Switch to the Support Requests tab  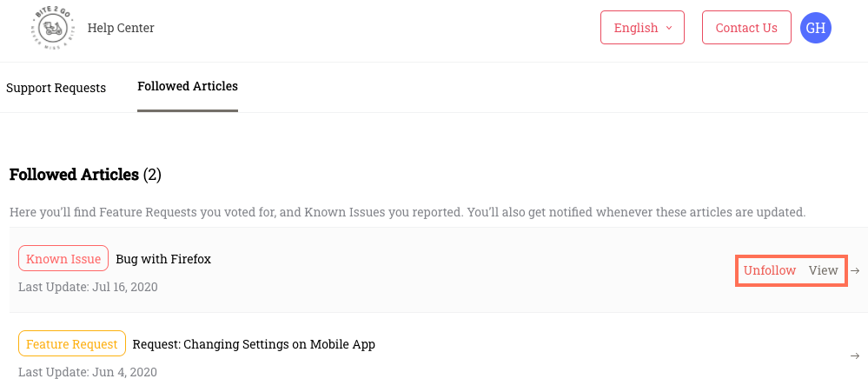(x=56, y=88)
